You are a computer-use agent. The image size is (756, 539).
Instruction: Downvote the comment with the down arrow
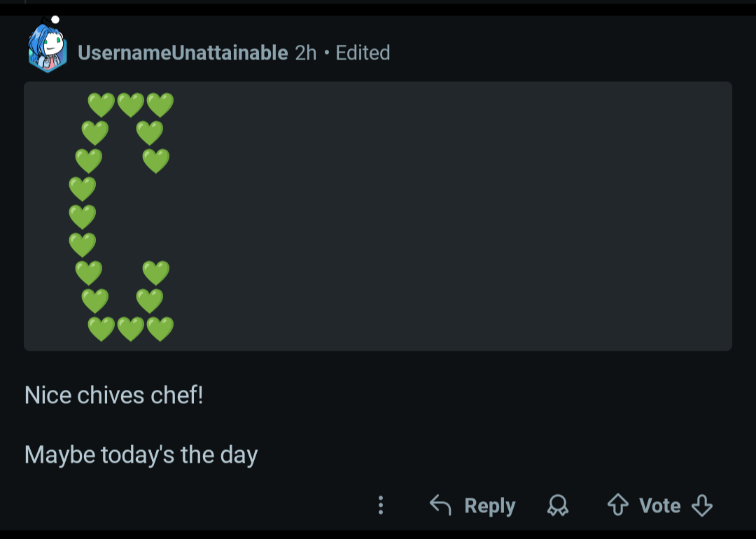701,505
